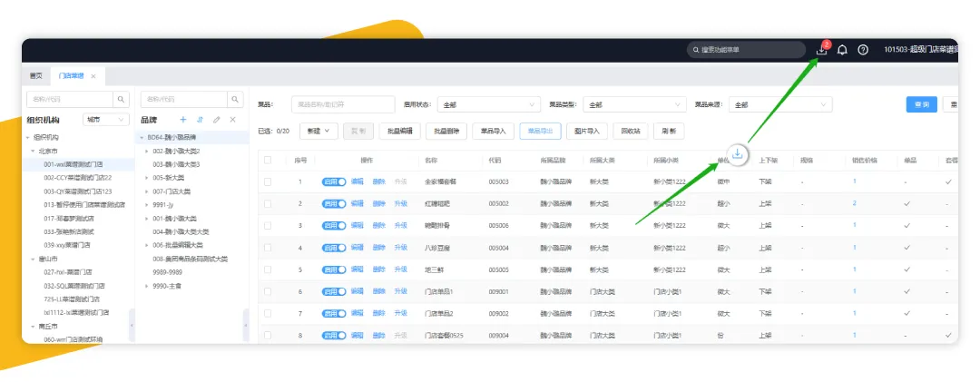Image resolution: width=980 pixels, height=382 pixels.
Task: Collapse the BD64 brand tree node
Action: coord(142,137)
